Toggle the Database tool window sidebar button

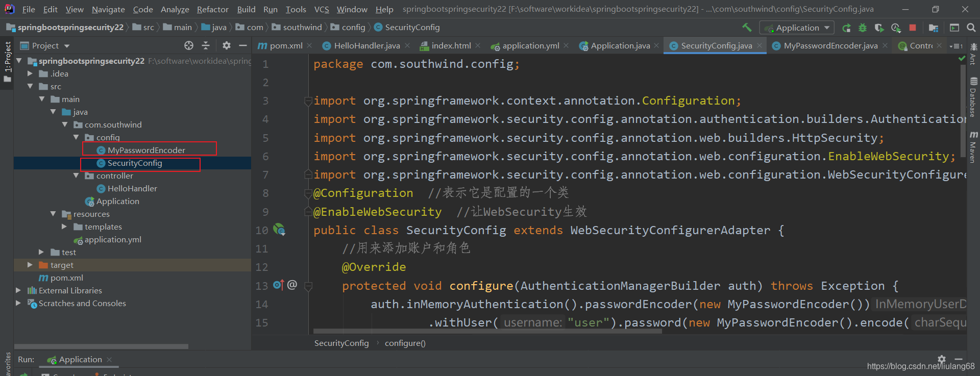tap(973, 97)
